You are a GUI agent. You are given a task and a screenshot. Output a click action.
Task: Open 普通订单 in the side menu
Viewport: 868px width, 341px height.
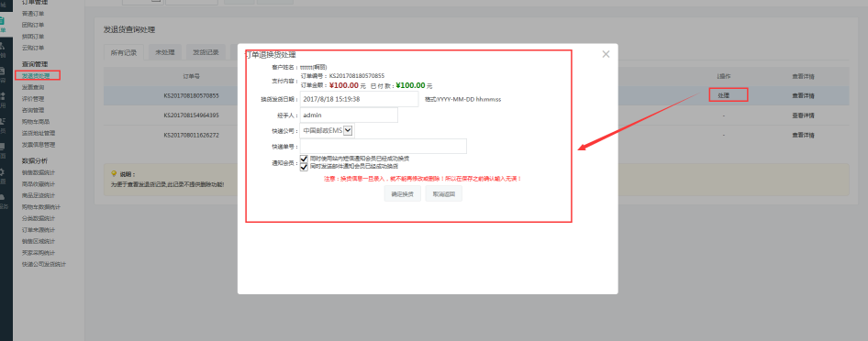coord(33,13)
